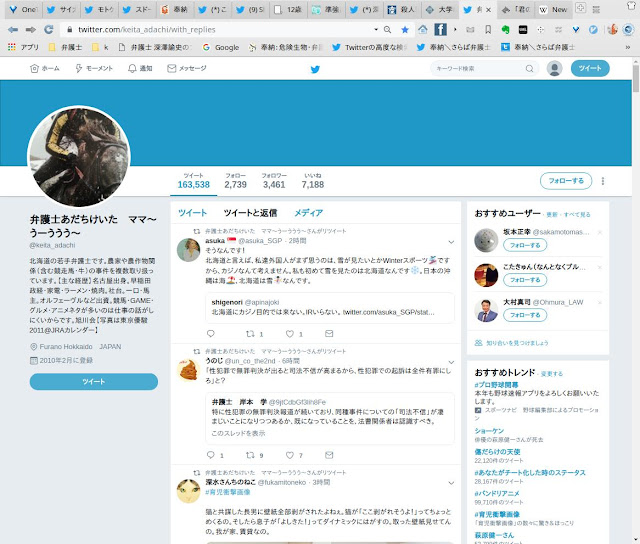This screenshot has width=640, height=544.
Task: Click the フォローする button on profile
Action: pyautogui.click(x=566, y=181)
